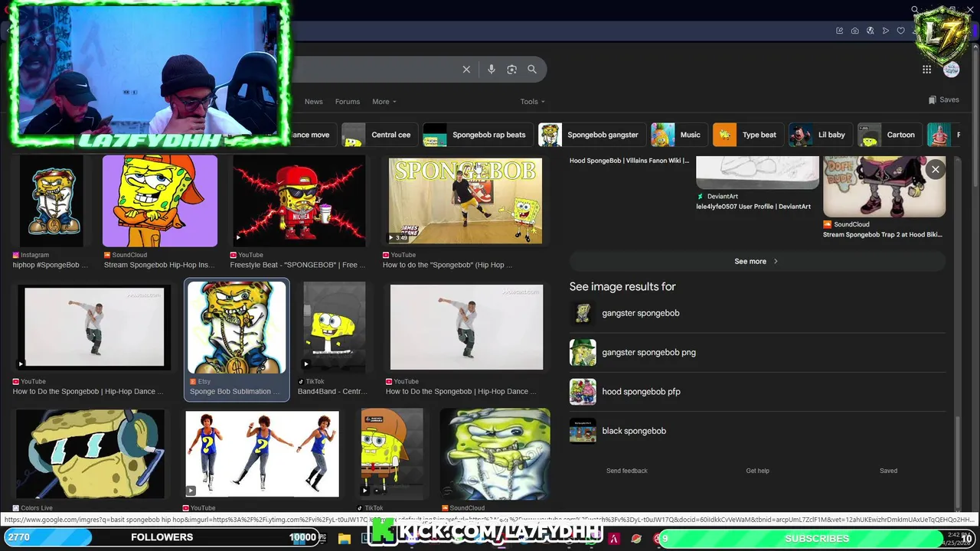Click Get help in preview panel
This screenshot has width=980, height=551.
pos(758,471)
